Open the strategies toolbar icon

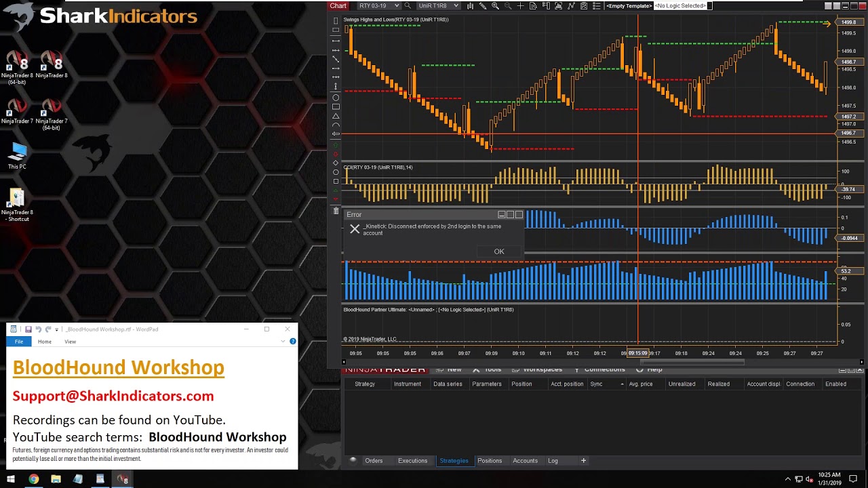click(x=584, y=5)
